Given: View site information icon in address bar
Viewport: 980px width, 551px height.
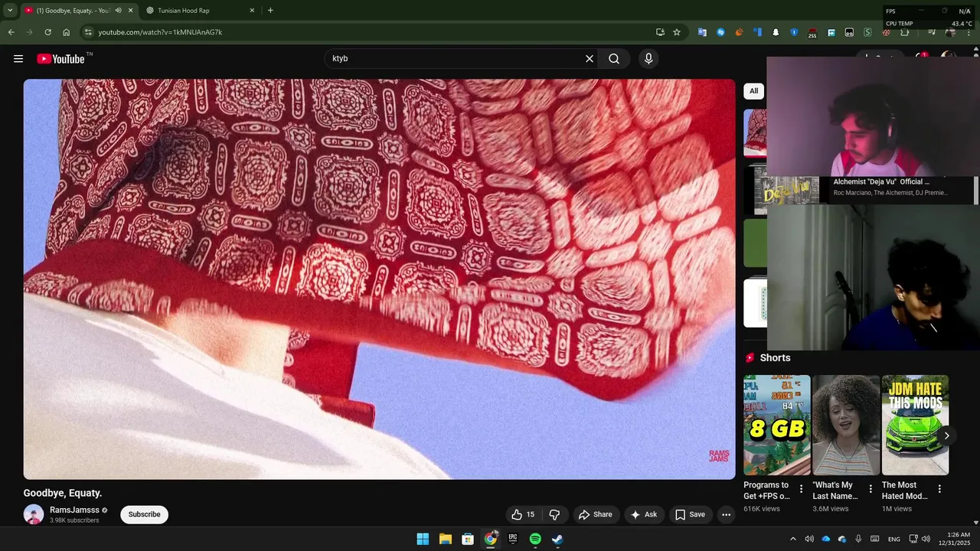Looking at the screenshot, I should 88,32.
